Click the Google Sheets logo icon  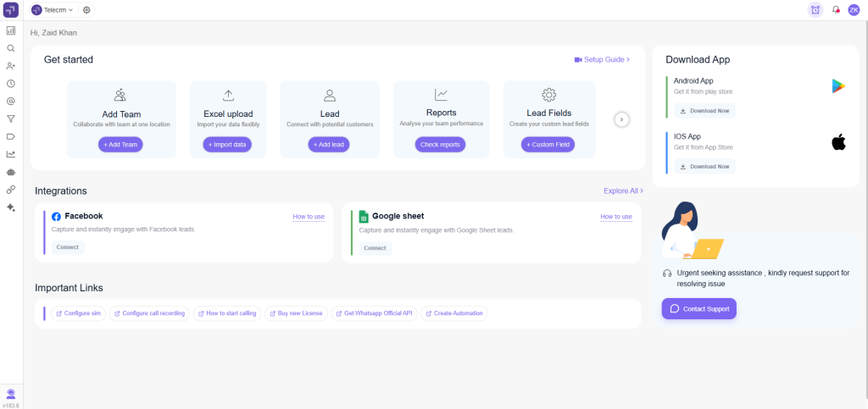pos(364,216)
